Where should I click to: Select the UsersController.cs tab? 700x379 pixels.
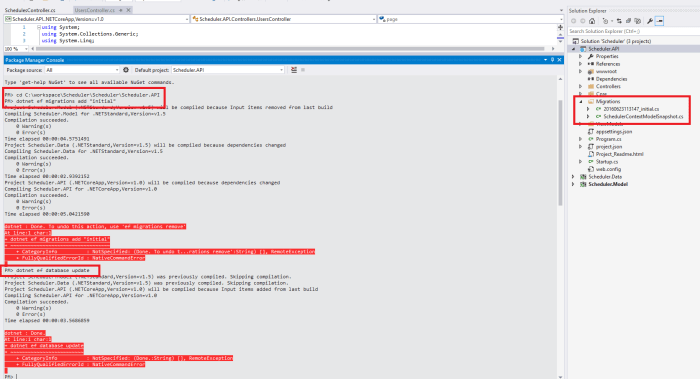pos(95,10)
